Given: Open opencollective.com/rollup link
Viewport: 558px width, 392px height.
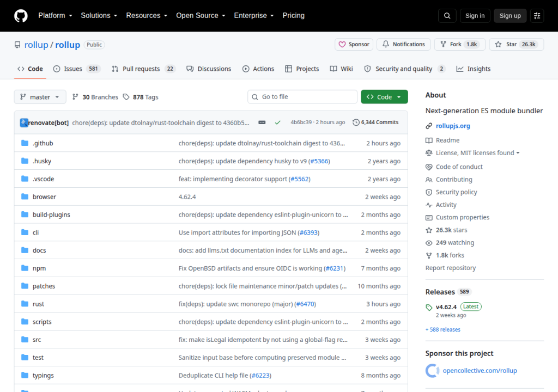Looking at the screenshot, I should (x=480, y=371).
